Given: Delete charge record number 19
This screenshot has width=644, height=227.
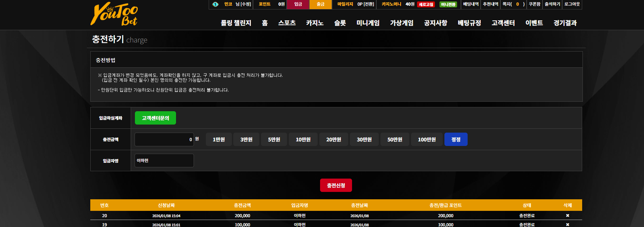Looking at the screenshot, I should click(x=567, y=225).
